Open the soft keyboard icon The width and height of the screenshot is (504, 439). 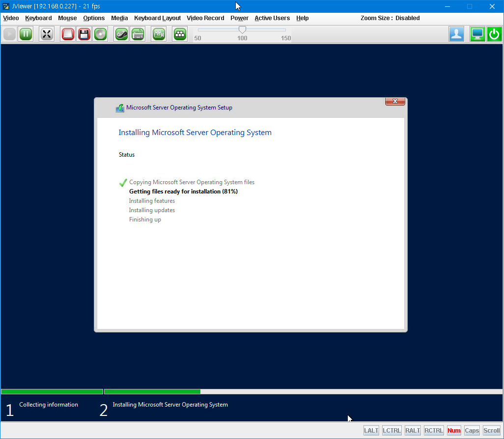pos(138,34)
